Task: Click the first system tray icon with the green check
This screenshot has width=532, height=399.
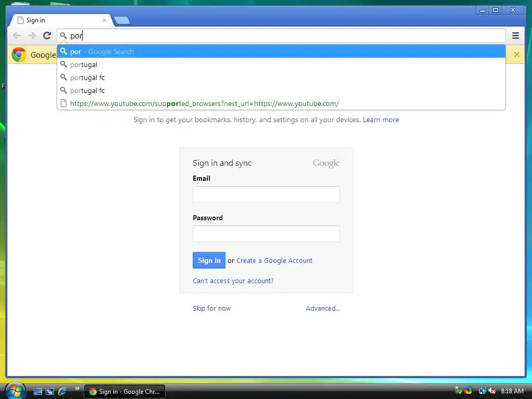Action: 458,390
